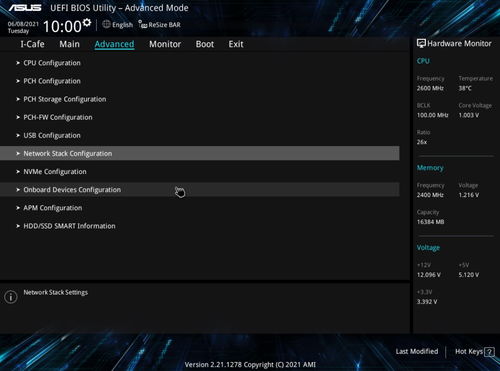The height and width of the screenshot is (371, 500).
Task: Expand the HDD/SSD SMART Information arrow
Action: pyautogui.click(x=18, y=226)
